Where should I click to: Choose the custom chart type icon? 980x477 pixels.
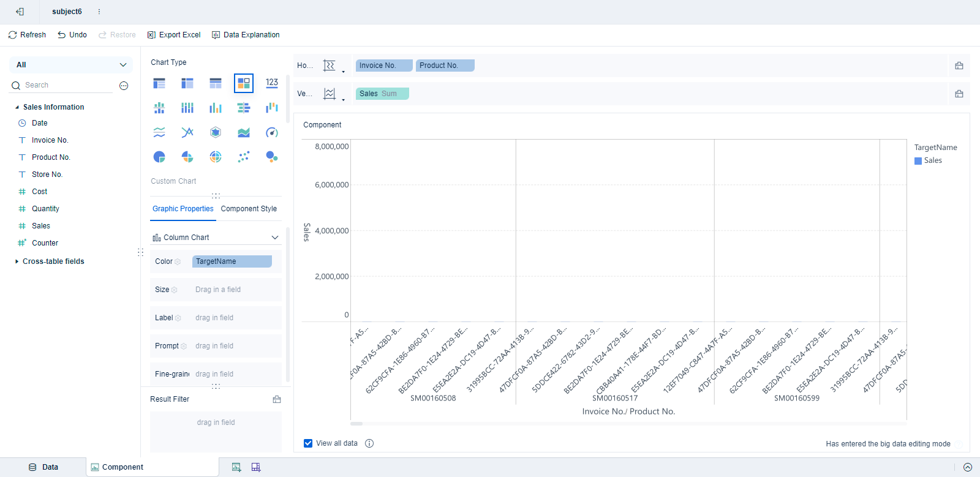(244, 83)
